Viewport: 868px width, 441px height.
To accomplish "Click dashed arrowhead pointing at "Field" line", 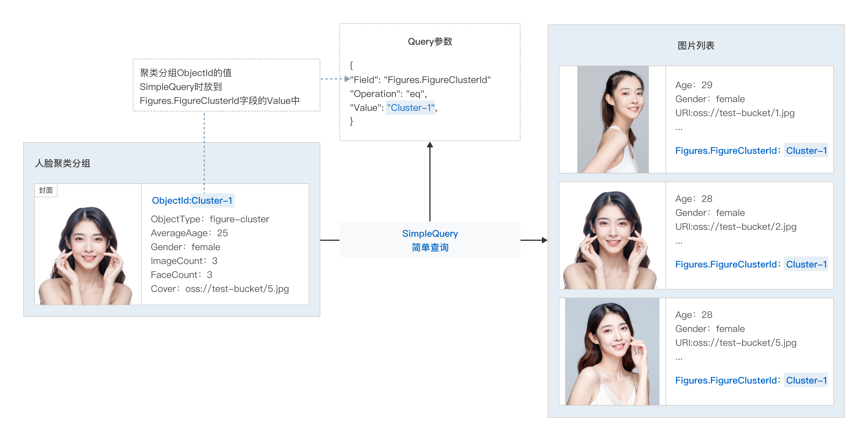I will pos(347,79).
